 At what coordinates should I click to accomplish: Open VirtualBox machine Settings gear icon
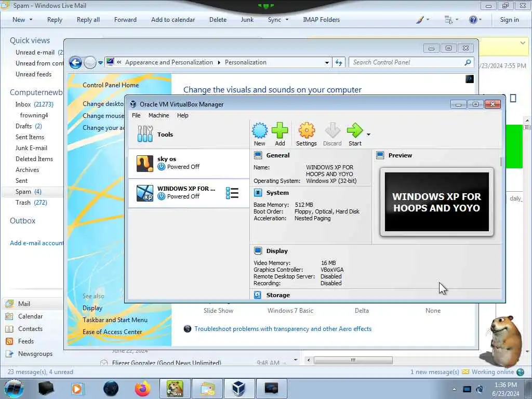point(307,130)
